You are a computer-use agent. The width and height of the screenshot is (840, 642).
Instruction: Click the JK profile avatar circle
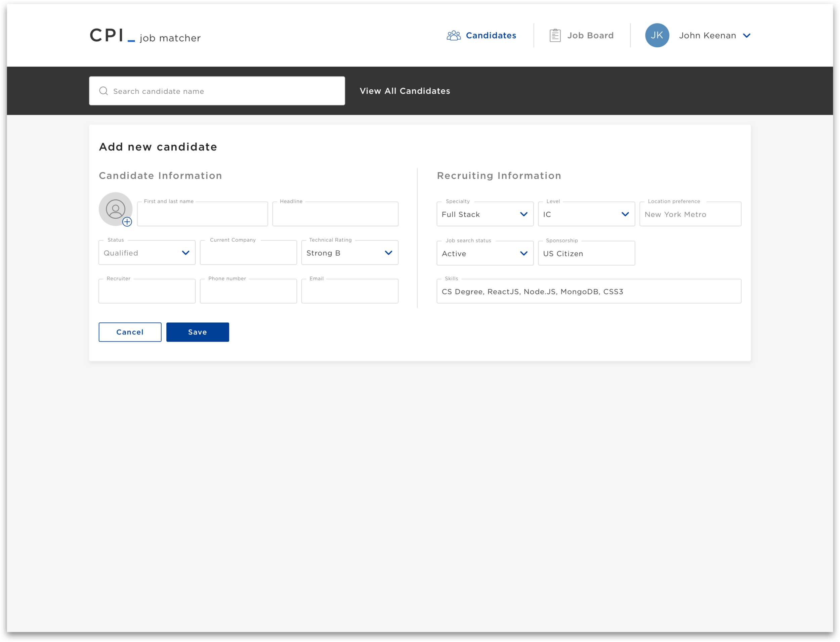click(x=657, y=35)
